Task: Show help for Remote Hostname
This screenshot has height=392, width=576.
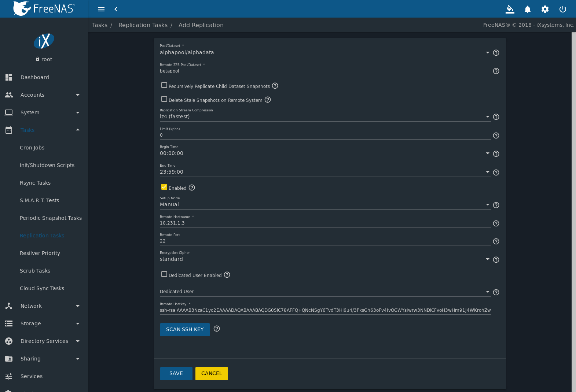Action: (x=496, y=223)
